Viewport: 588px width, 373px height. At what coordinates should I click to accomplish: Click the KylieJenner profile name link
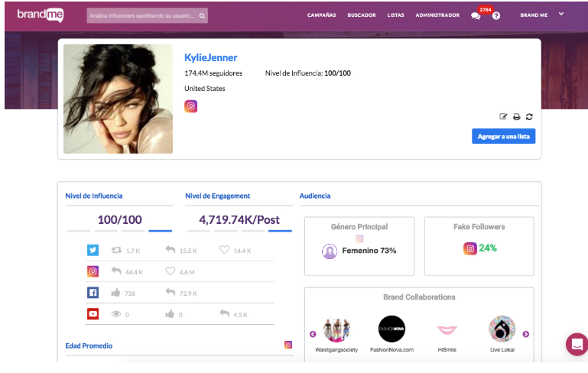coord(210,57)
